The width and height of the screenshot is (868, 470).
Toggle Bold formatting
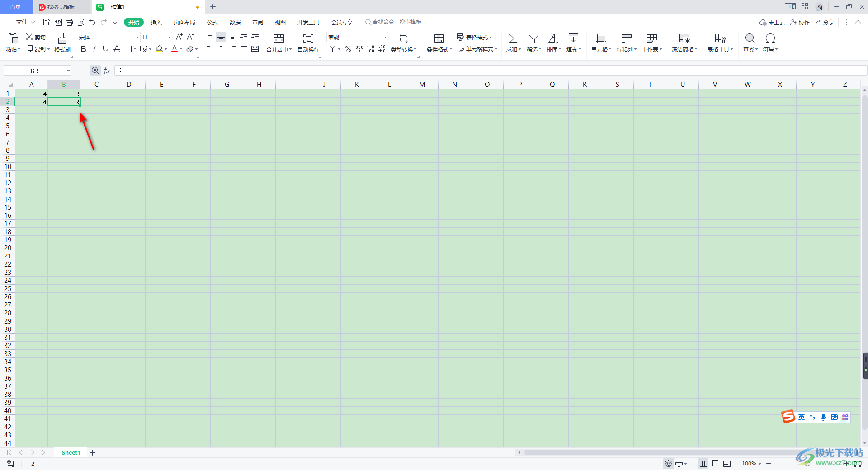click(83, 49)
